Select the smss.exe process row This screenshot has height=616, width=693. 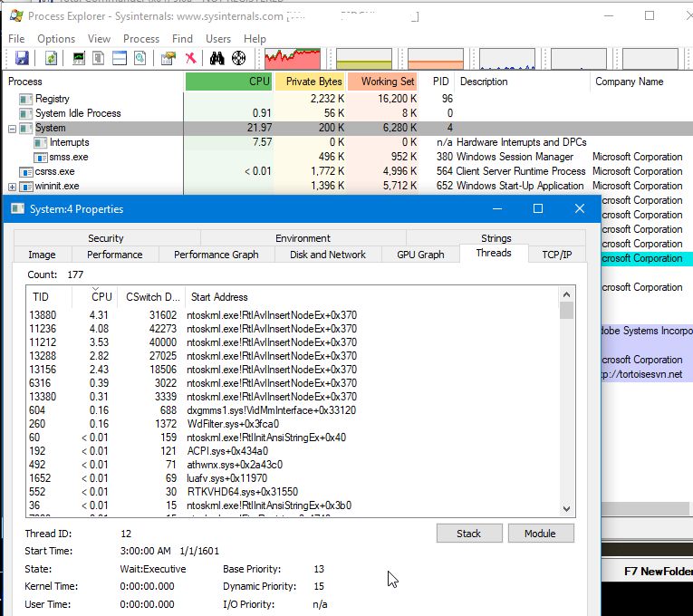coord(346,157)
